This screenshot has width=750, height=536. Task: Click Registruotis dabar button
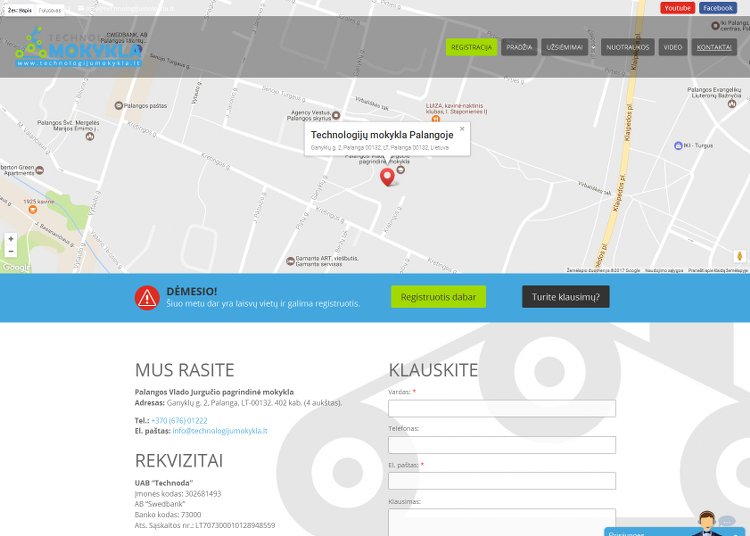tap(438, 297)
